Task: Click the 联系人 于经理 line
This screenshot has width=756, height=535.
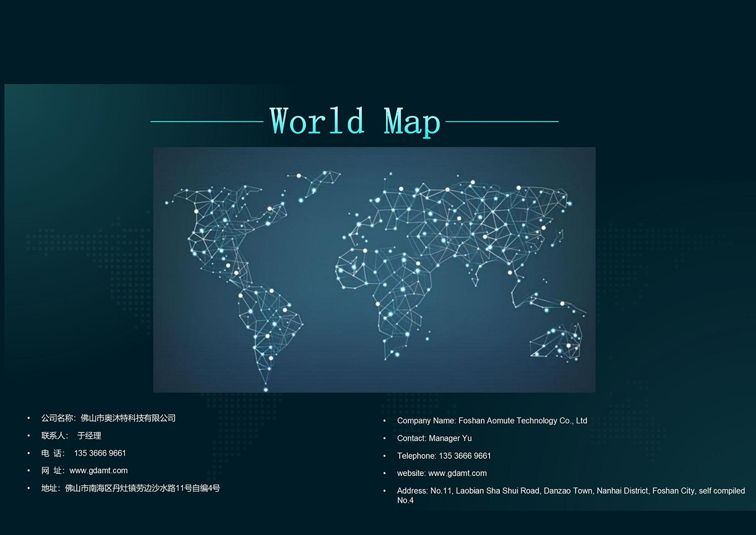Action: tap(71, 436)
